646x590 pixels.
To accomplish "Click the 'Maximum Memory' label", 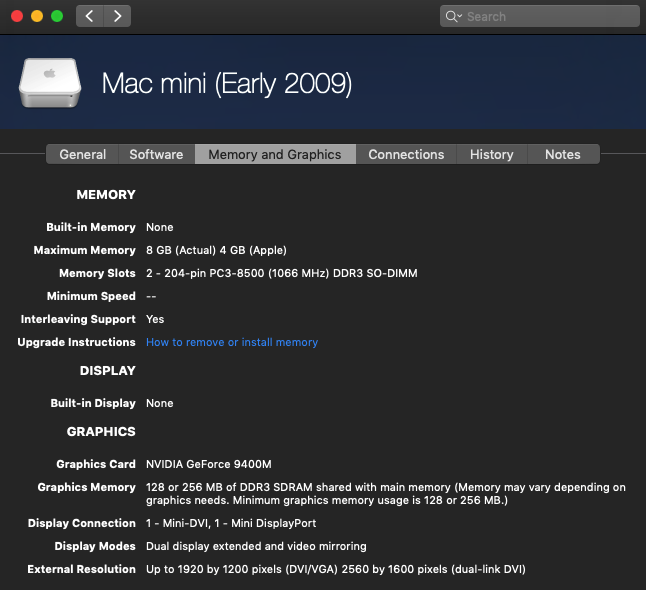I will 84,250.
